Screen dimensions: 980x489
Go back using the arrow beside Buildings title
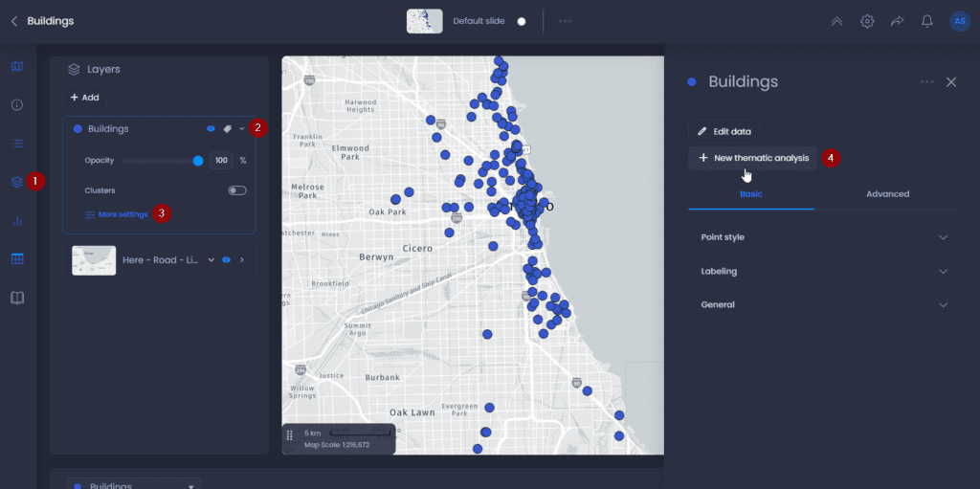coord(14,21)
